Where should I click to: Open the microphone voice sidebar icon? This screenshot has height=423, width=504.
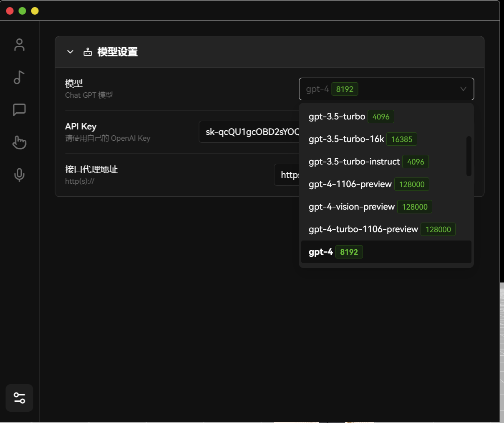click(x=19, y=175)
